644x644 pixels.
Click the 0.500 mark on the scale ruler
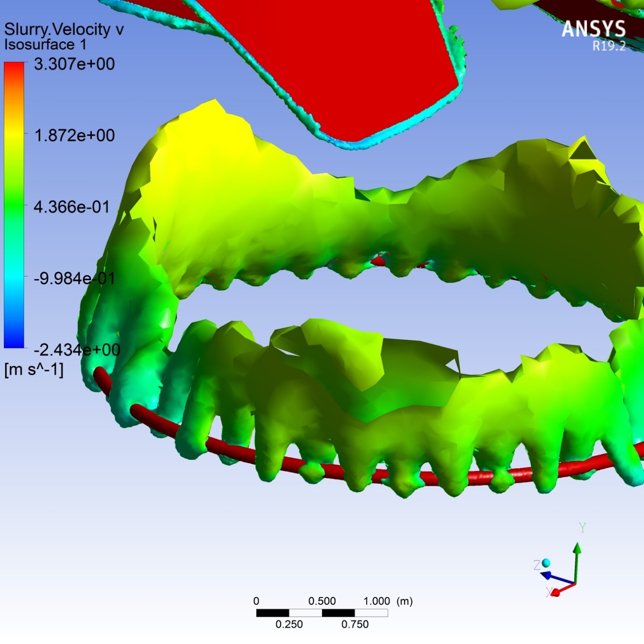click(322, 601)
